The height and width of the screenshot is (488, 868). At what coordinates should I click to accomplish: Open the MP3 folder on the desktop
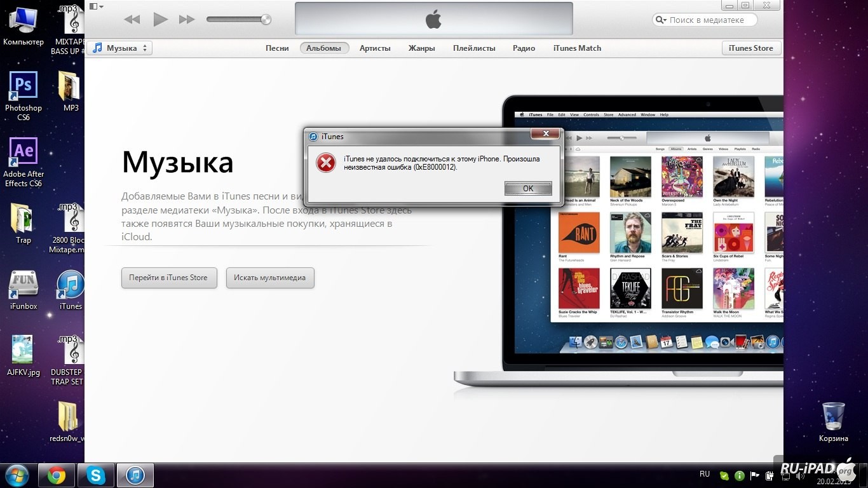coord(70,91)
